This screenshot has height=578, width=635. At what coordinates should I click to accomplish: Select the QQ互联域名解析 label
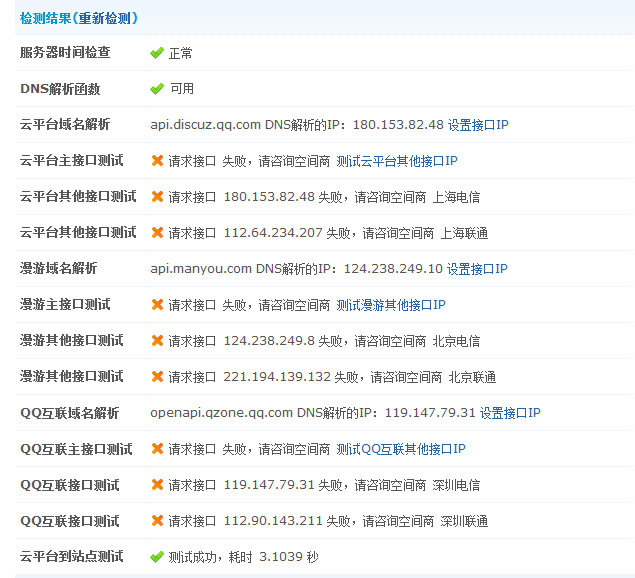pos(69,413)
